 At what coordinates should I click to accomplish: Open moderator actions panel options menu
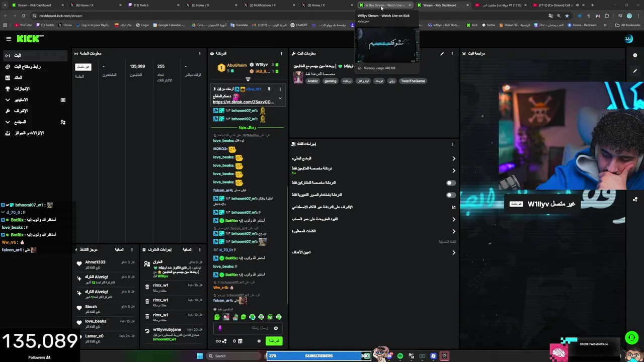(x=200, y=249)
